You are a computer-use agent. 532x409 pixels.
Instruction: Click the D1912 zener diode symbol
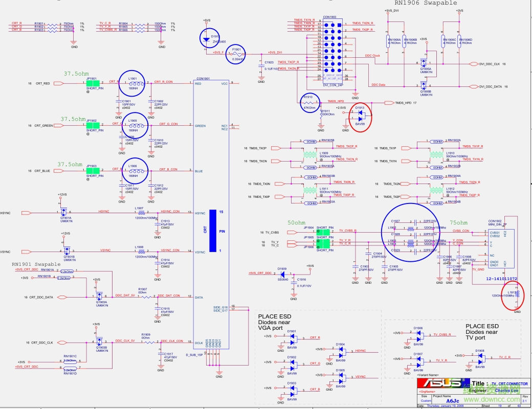pyautogui.click(x=206, y=40)
